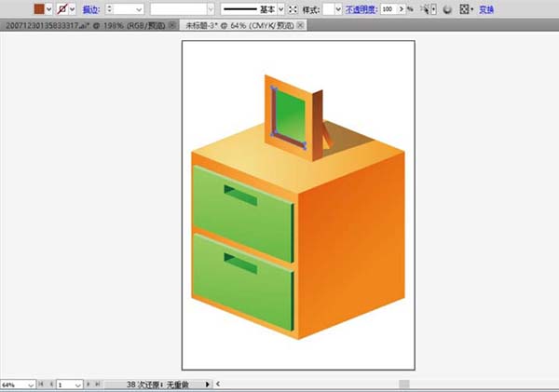This screenshot has height=392, width=559.
Task: Click the selected anchor point at frame bottom-right
Action: [x=305, y=146]
